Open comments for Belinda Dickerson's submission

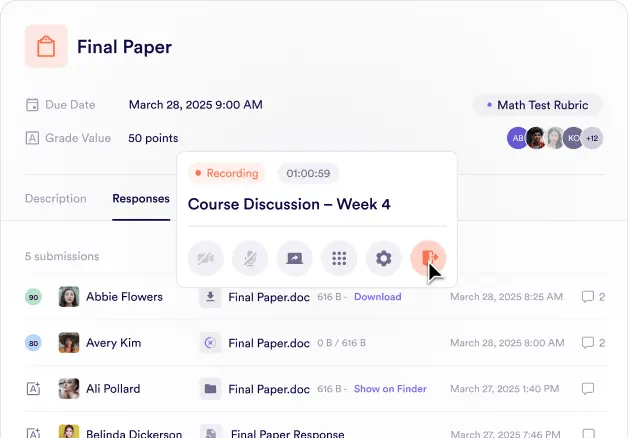pos(588,433)
